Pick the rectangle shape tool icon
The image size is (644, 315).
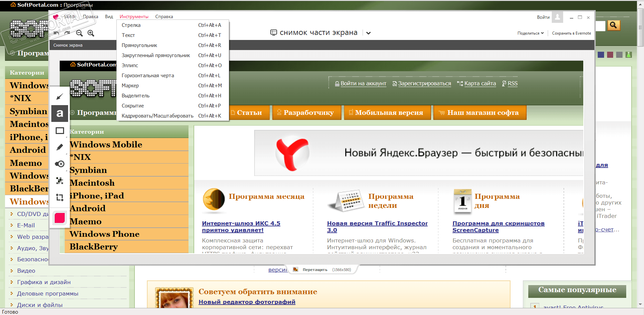(x=60, y=131)
